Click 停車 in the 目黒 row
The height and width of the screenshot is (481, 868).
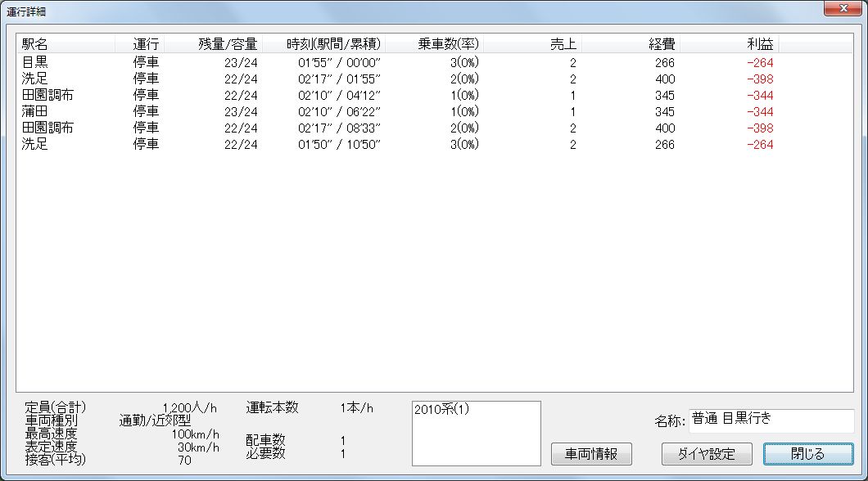click(146, 62)
